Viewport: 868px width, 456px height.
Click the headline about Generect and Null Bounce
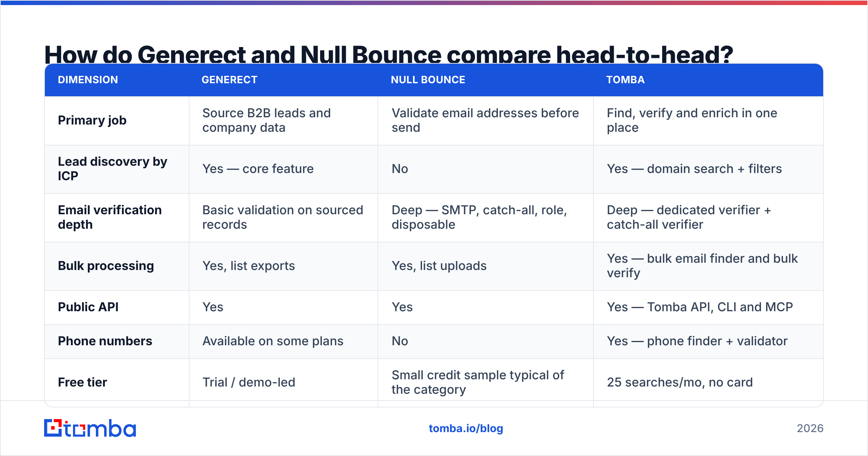389,54
